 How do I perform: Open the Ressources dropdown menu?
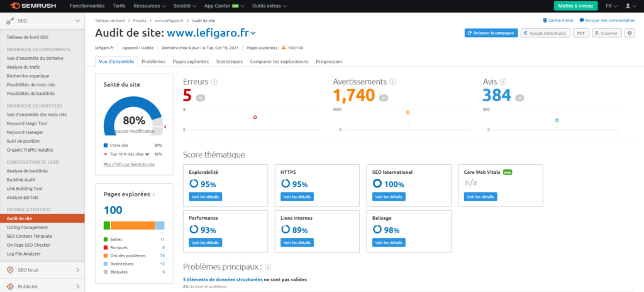coord(150,6)
